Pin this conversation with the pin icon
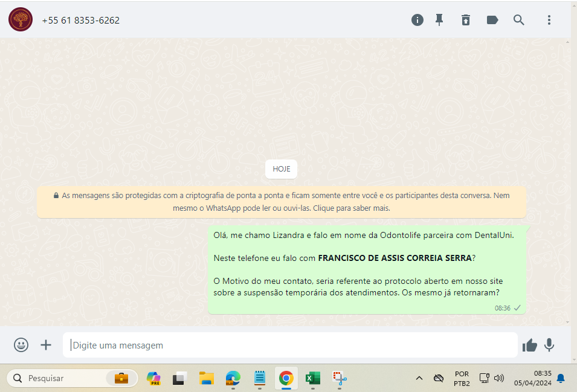This screenshot has height=392, width=577. (439, 20)
